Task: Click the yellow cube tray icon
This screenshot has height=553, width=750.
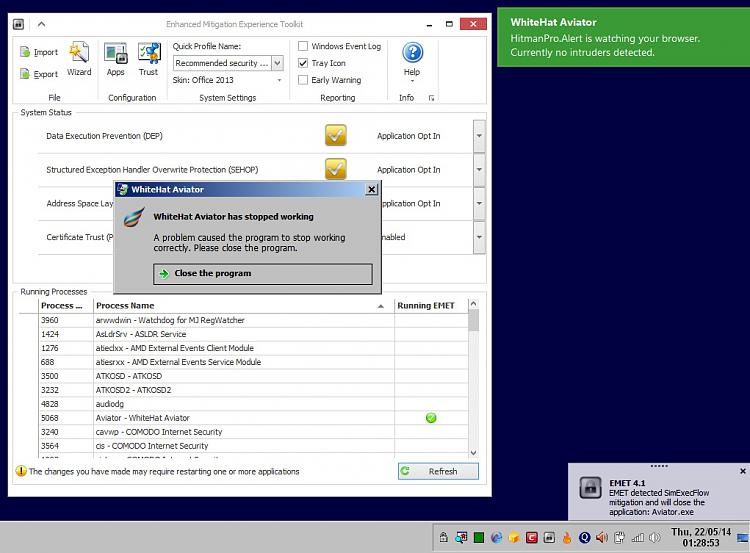Action: point(514,538)
